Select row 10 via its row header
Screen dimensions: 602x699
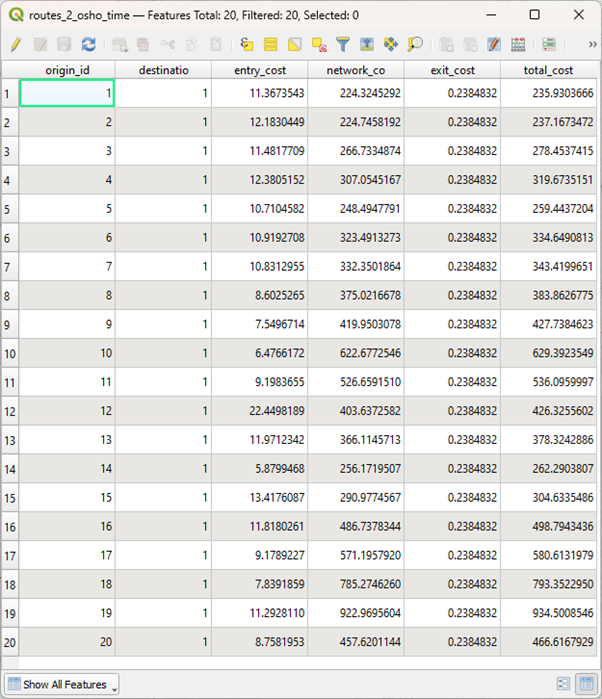9,354
